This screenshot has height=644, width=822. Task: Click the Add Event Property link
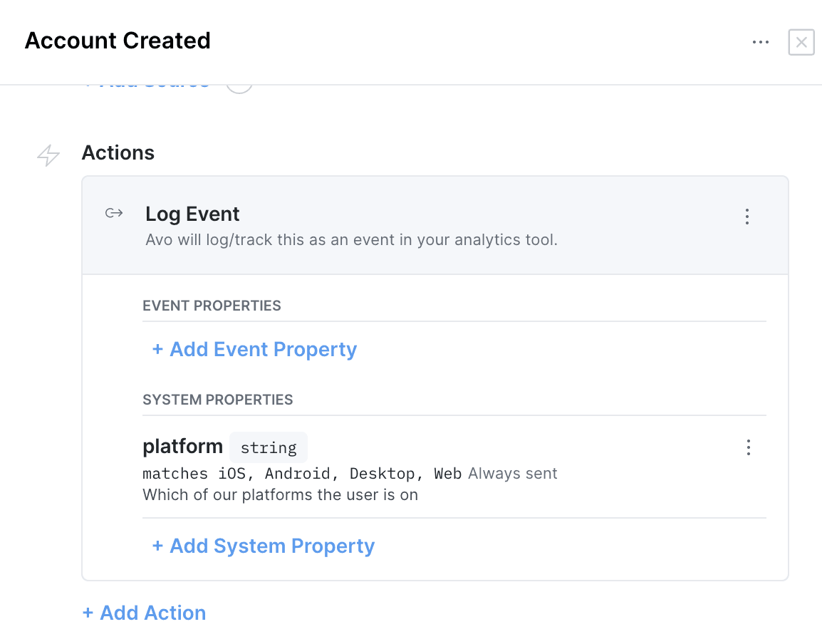click(x=254, y=349)
